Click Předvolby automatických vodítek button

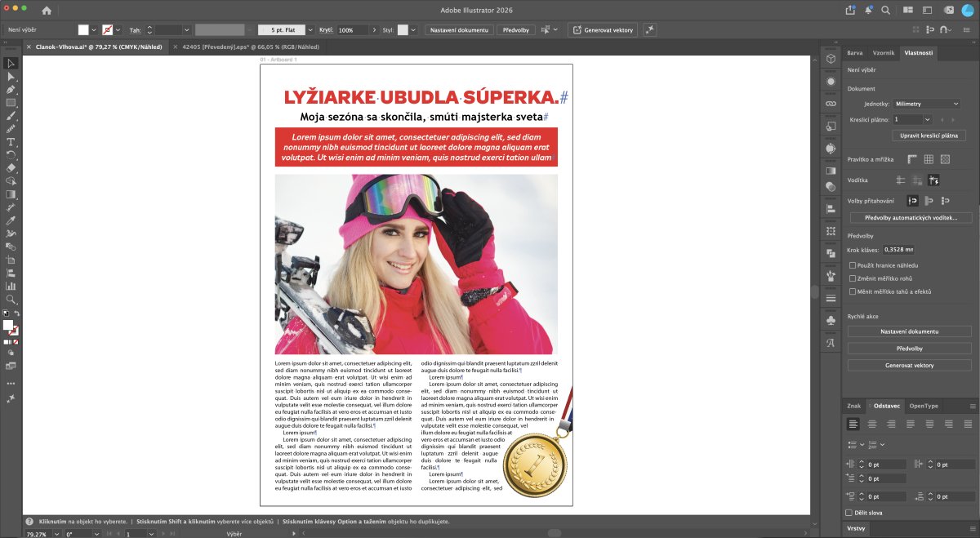tap(911, 218)
